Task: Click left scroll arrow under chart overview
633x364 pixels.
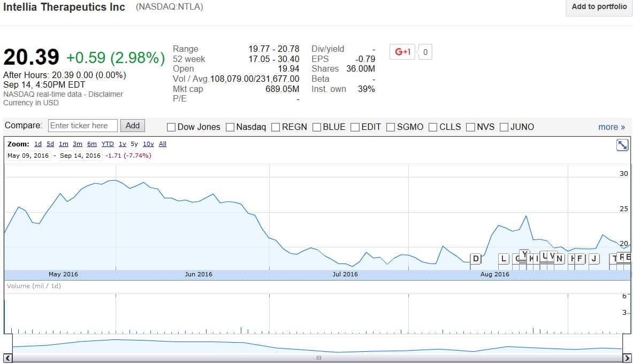Action: (x=7, y=358)
